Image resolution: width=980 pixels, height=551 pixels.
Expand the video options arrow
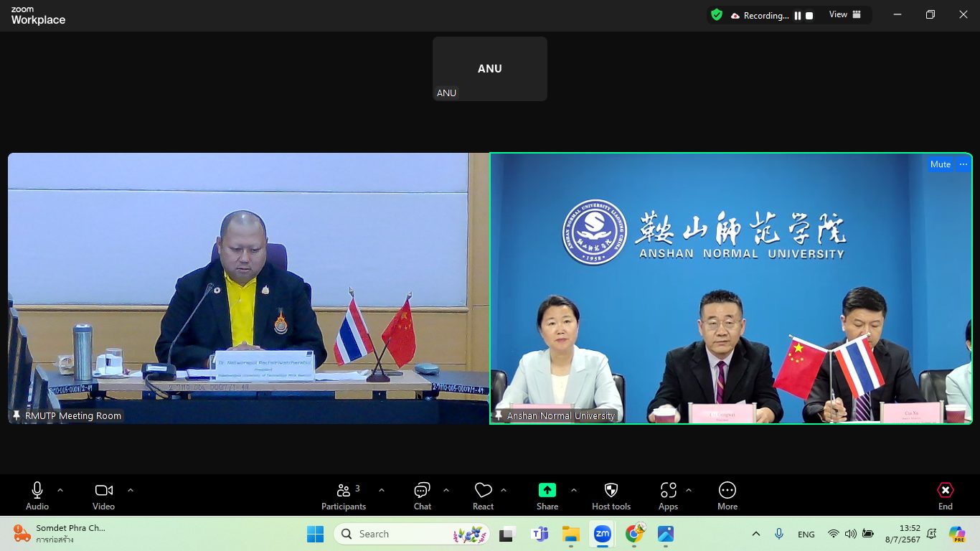131,490
